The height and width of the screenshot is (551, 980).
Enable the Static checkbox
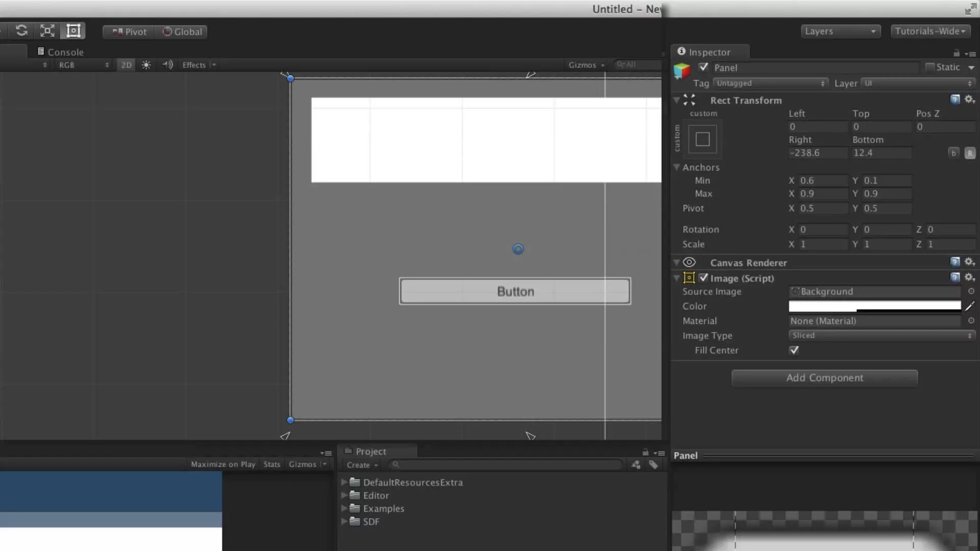point(930,67)
